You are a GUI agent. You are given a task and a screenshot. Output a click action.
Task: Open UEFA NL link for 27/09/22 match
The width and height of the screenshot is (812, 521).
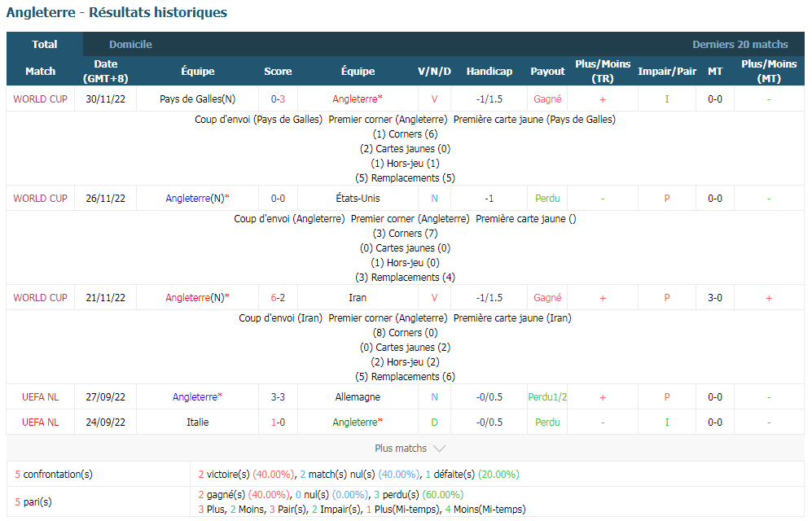41,397
